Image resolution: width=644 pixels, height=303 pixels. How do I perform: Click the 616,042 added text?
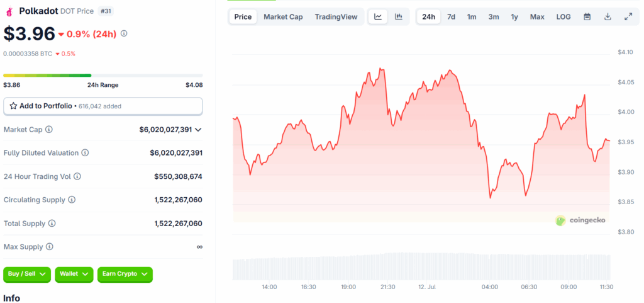(100, 106)
